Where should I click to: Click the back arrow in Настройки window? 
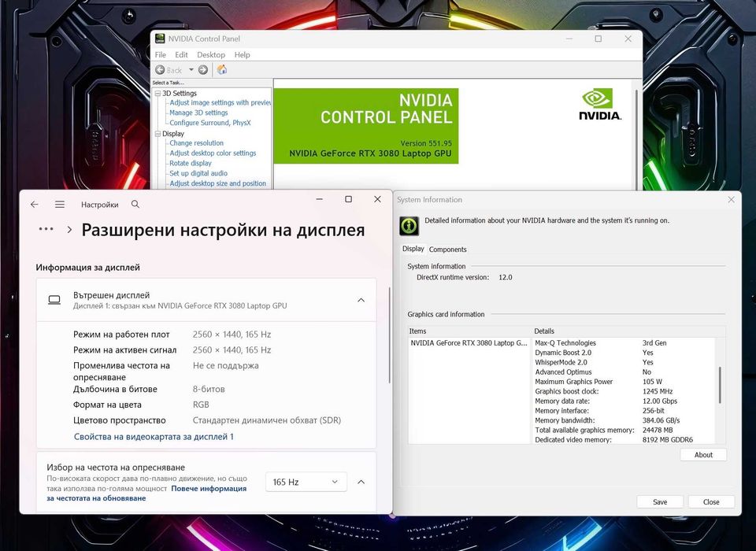pos(34,205)
